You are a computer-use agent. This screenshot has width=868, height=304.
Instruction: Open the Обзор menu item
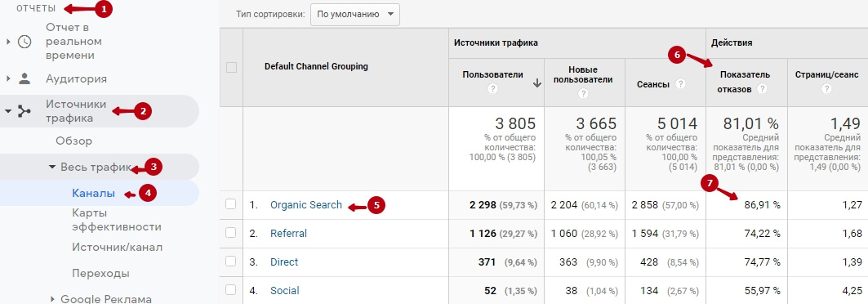tap(73, 141)
